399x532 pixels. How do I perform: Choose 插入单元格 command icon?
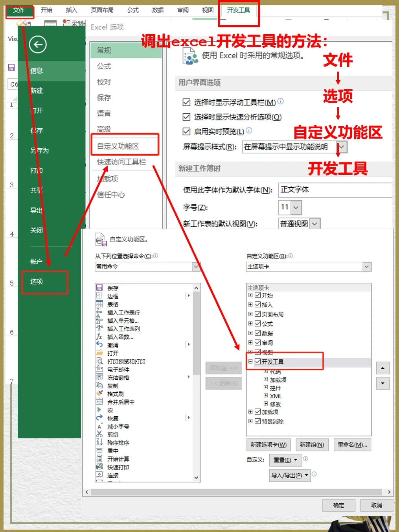(x=99, y=320)
